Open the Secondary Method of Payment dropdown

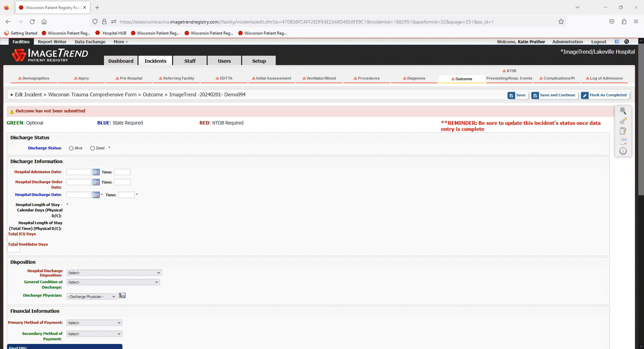point(94,334)
